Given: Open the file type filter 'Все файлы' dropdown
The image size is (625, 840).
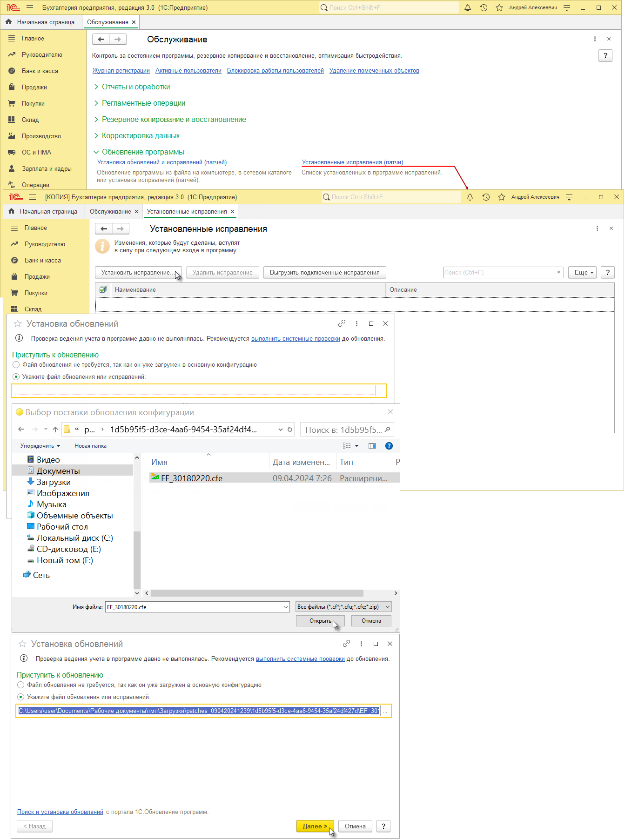Looking at the screenshot, I should pos(343,607).
